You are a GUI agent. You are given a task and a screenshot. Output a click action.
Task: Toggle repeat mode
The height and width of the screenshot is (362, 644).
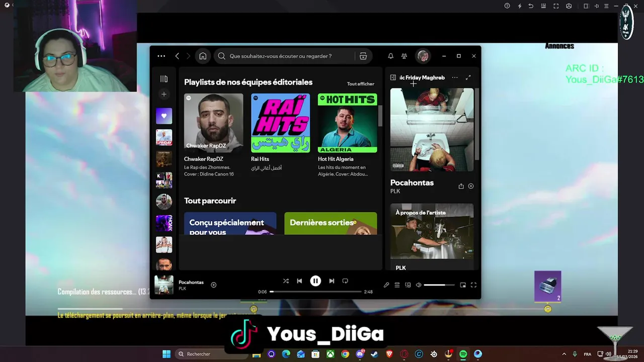[x=345, y=281]
